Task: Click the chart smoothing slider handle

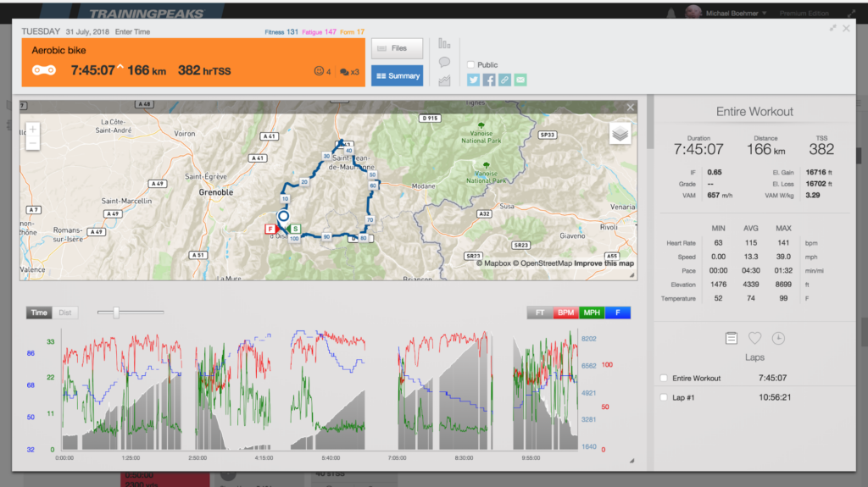Action: point(116,313)
